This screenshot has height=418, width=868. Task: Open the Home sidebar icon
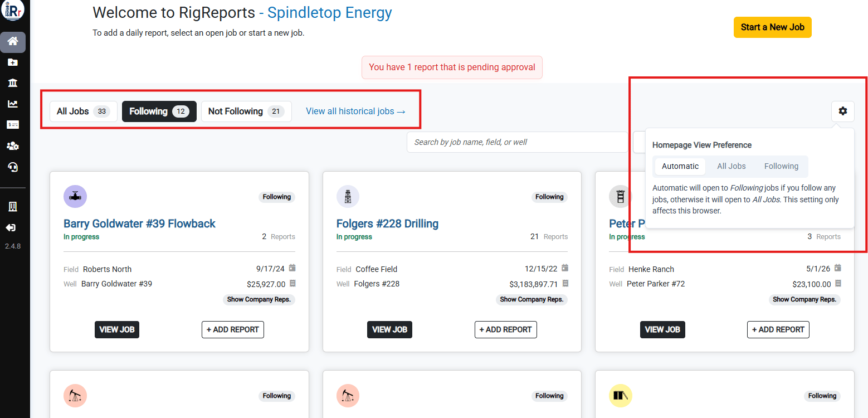point(12,42)
